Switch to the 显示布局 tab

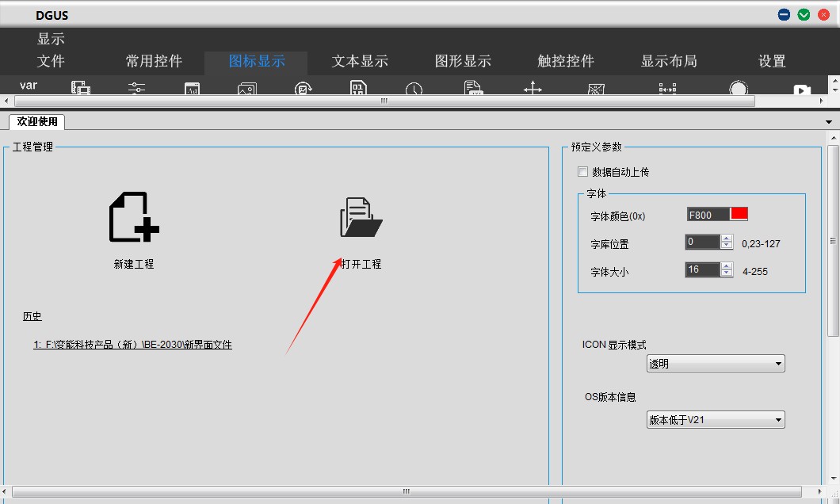[x=669, y=61]
